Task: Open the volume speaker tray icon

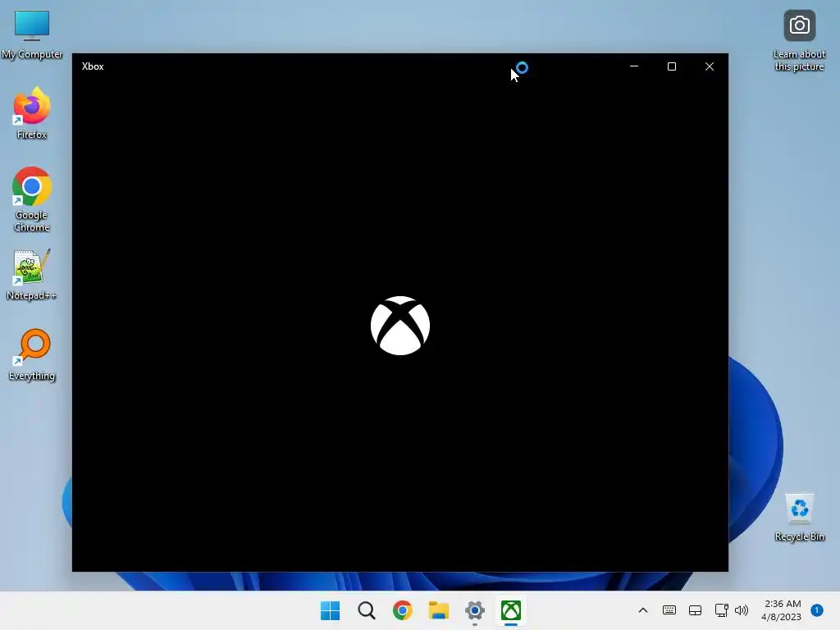Action: [742, 610]
